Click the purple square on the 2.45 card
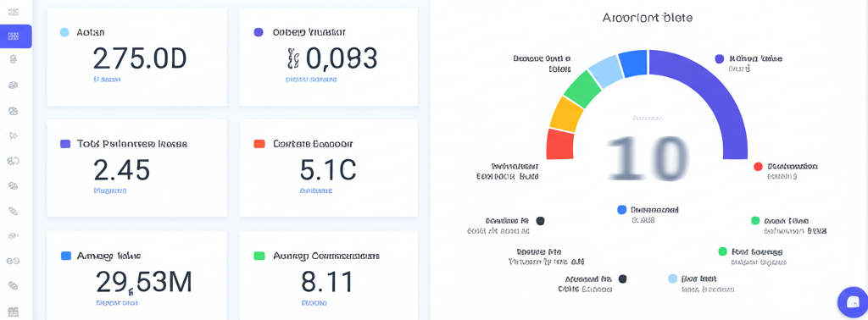The width and height of the screenshot is (868, 320). [x=65, y=144]
